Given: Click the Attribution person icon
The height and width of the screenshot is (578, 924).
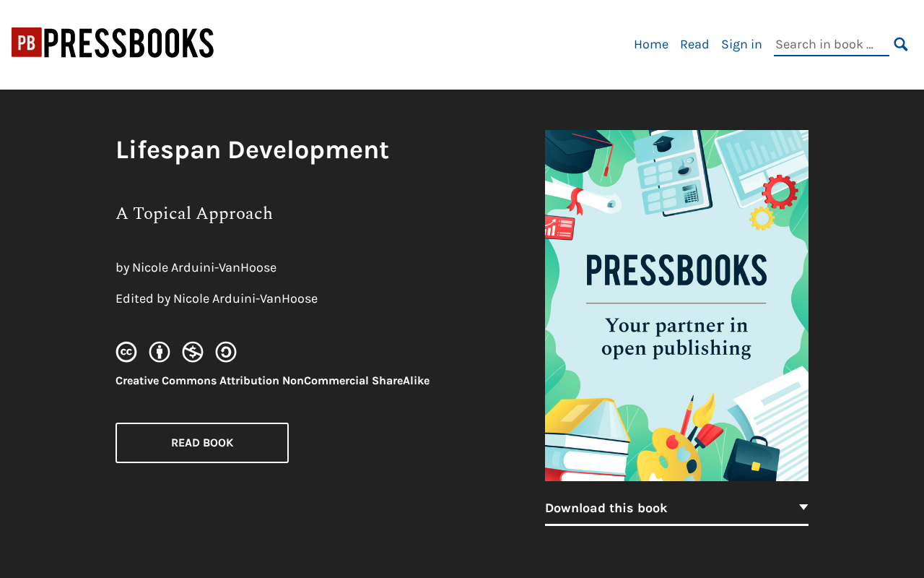Looking at the screenshot, I should tap(160, 352).
